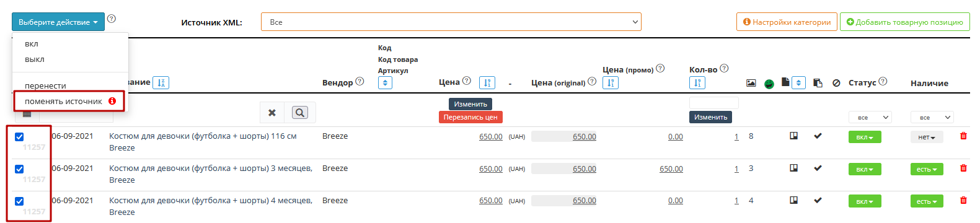Screen dimensions: 980x223
Task: Click the red Перезапись цен button
Action: pos(470,117)
